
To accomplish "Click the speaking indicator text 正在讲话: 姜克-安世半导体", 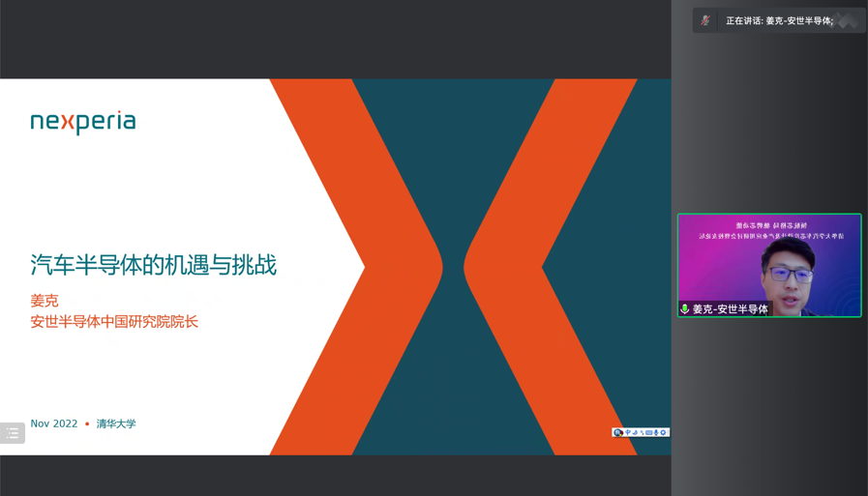I will tap(779, 21).
